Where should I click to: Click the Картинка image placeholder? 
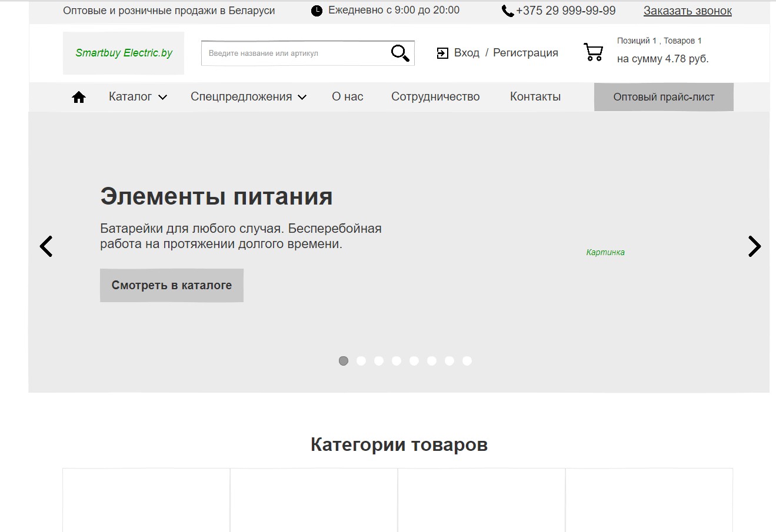coord(605,252)
